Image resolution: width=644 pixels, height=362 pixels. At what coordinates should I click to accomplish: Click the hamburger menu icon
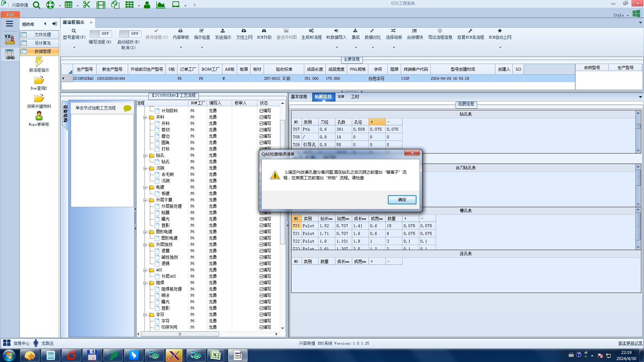(x=9, y=24)
